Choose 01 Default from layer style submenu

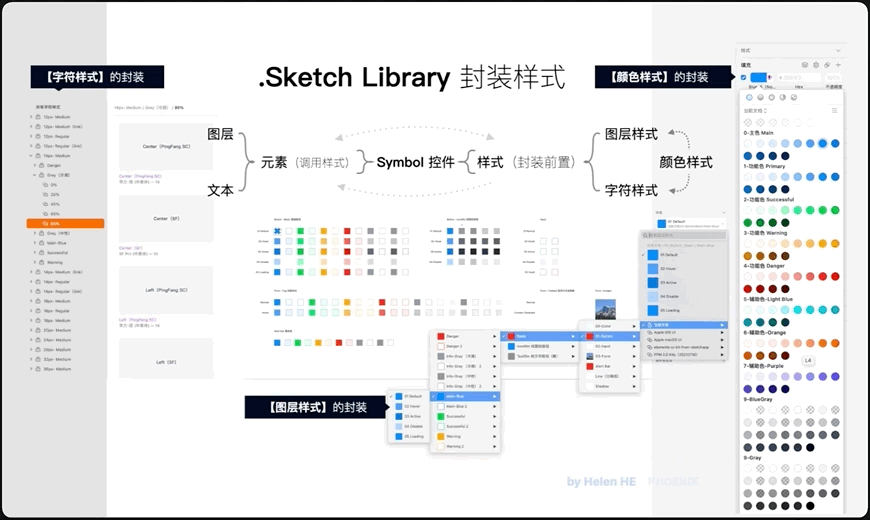click(409, 396)
